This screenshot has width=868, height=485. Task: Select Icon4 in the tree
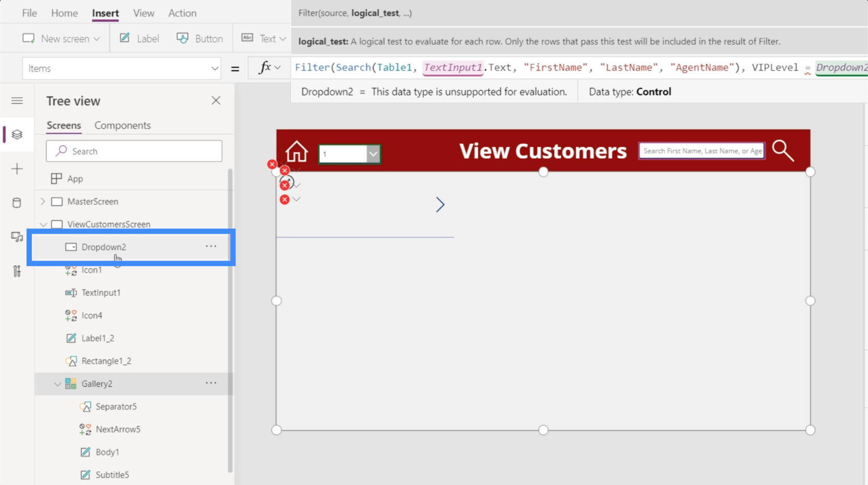pyautogui.click(x=91, y=315)
